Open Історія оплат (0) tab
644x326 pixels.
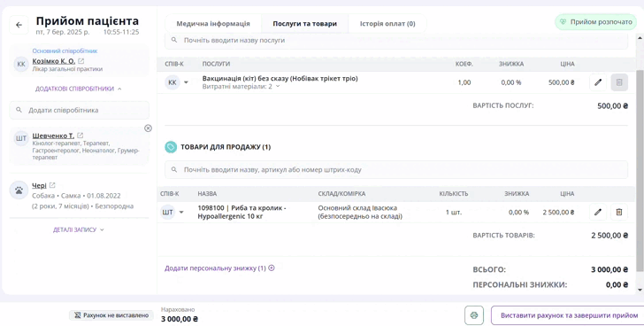click(x=387, y=23)
